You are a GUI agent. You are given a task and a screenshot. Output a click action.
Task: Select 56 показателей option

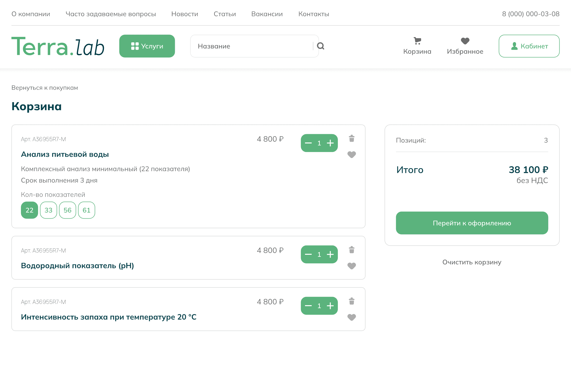point(67,210)
